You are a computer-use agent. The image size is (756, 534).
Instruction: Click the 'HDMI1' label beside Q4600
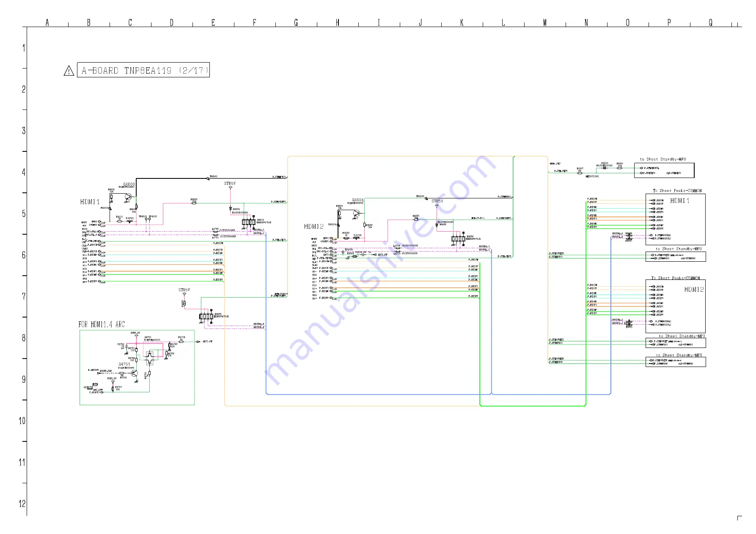90,202
